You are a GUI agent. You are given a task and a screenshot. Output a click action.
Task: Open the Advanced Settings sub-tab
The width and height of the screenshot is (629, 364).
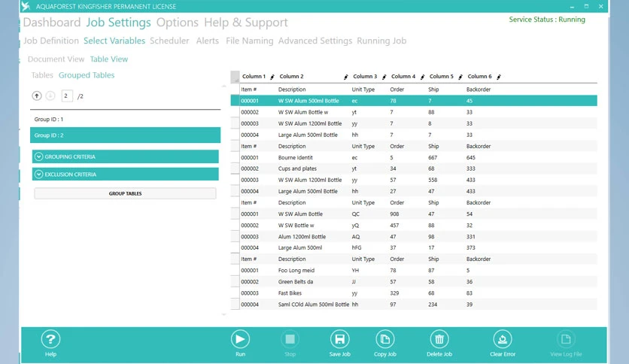coord(315,41)
